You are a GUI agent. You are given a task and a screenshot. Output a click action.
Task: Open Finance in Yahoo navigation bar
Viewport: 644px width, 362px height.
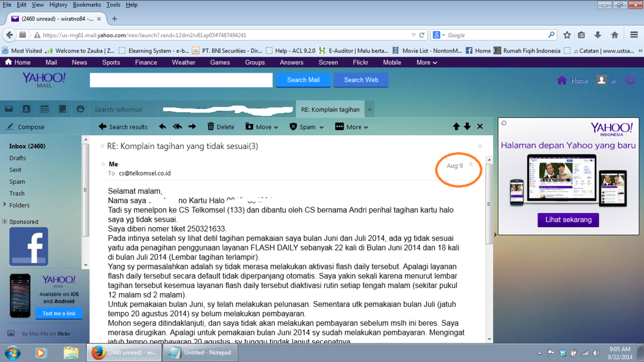146,62
